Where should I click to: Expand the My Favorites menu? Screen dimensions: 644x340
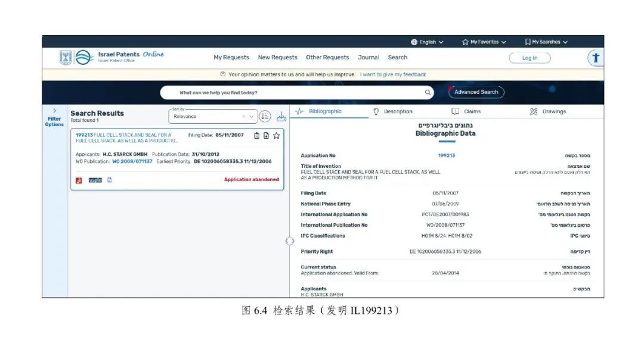click(484, 42)
